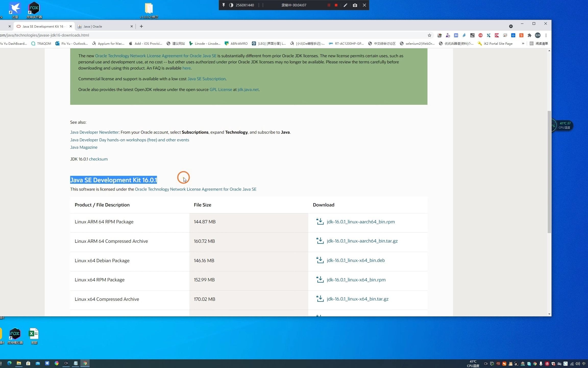Viewport: 588px width, 368px height.
Task: Pause the screen recording
Action: pos(329,5)
